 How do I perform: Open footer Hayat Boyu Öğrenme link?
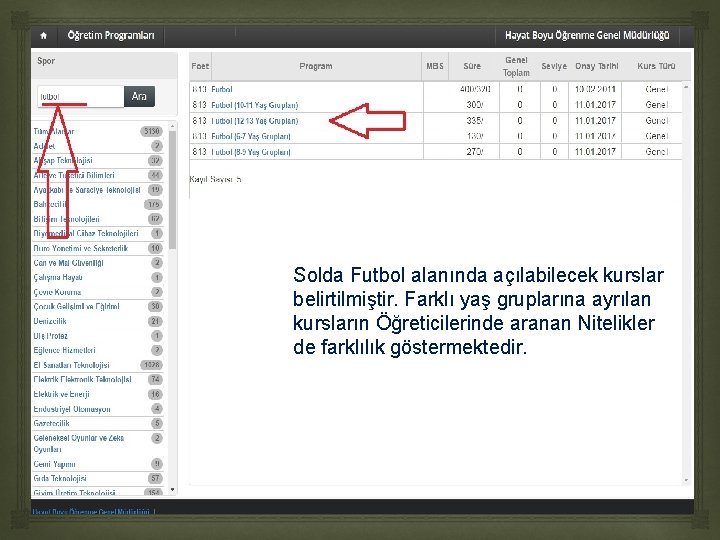[x=91, y=512]
